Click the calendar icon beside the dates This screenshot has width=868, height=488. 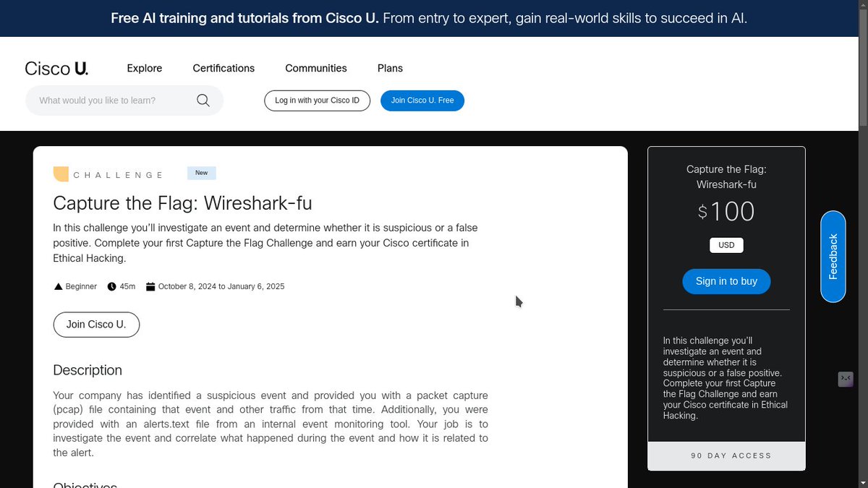150,286
